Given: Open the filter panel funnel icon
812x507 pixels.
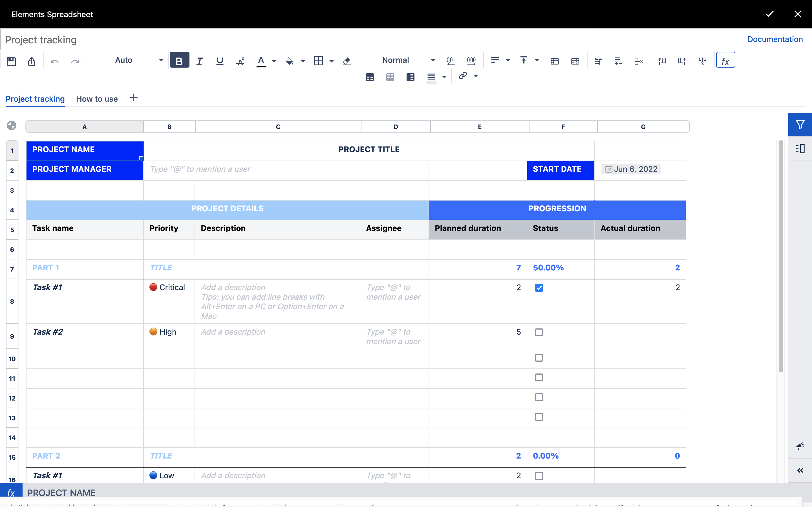Looking at the screenshot, I should tap(800, 124).
